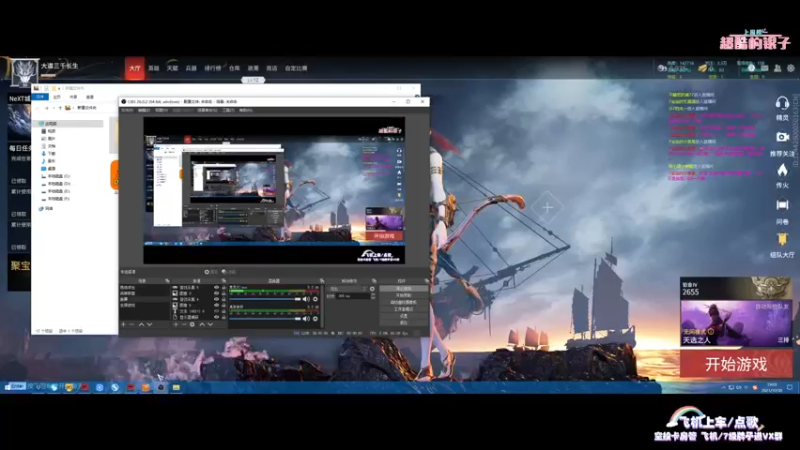The image size is (800, 450).
Task: Move selected scene down in OBS
Action: (149, 324)
